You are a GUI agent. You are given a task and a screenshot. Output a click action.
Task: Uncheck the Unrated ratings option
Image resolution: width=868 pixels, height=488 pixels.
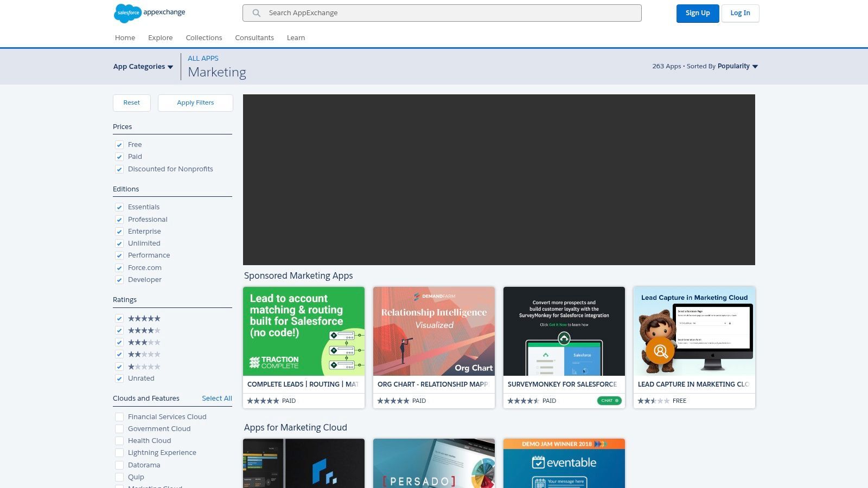click(119, 378)
